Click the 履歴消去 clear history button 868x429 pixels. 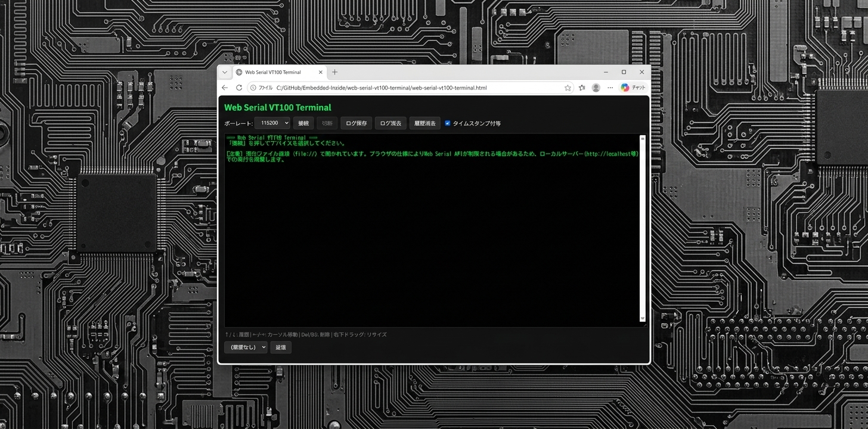pyautogui.click(x=425, y=123)
